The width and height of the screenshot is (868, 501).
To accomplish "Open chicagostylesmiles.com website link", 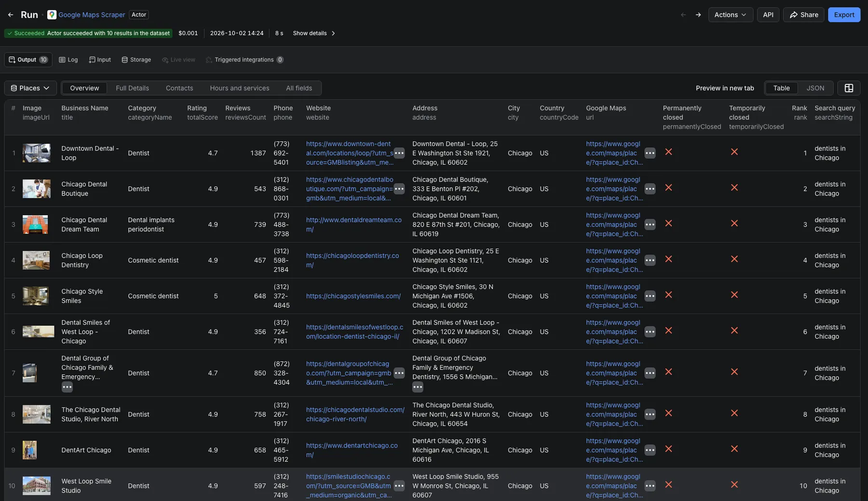I will click(x=353, y=296).
